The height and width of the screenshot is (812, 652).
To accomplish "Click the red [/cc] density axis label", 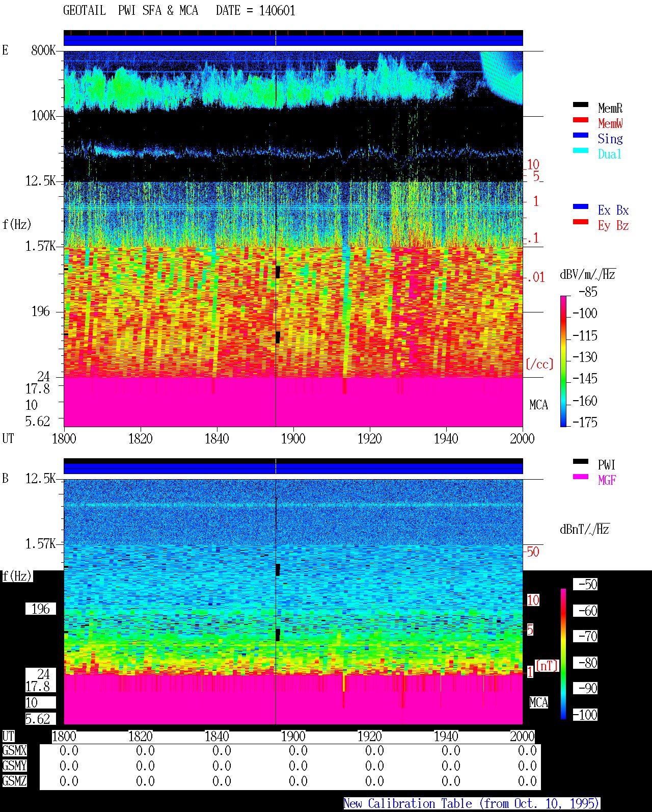I will (539, 364).
